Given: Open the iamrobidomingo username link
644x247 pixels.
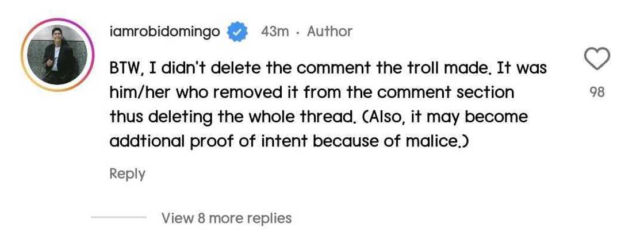Looking at the screenshot, I should pos(164,32).
